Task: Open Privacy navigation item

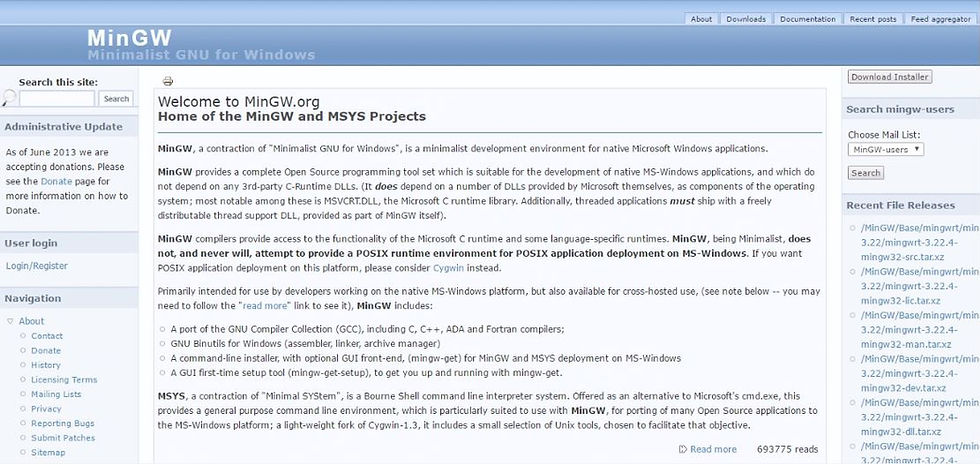Action: click(46, 409)
